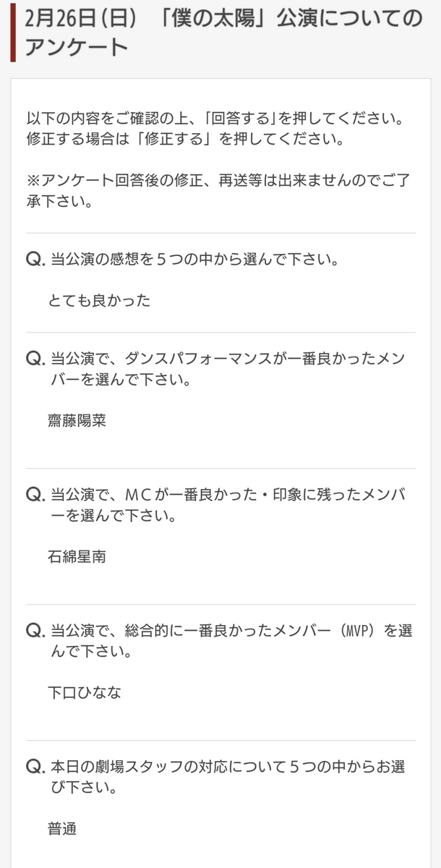The height and width of the screenshot is (868, 441).
Task: Click the red accent bar beside the heading
Action: coord(13,31)
